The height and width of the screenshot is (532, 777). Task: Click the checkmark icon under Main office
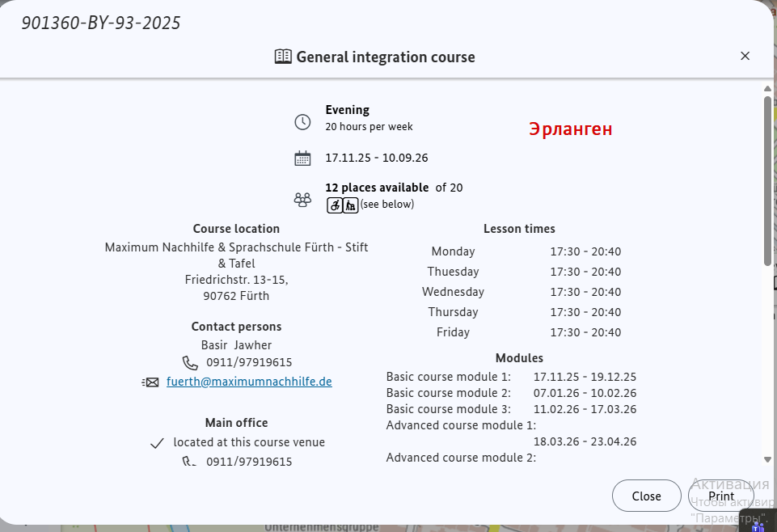pyautogui.click(x=157, y=443)
